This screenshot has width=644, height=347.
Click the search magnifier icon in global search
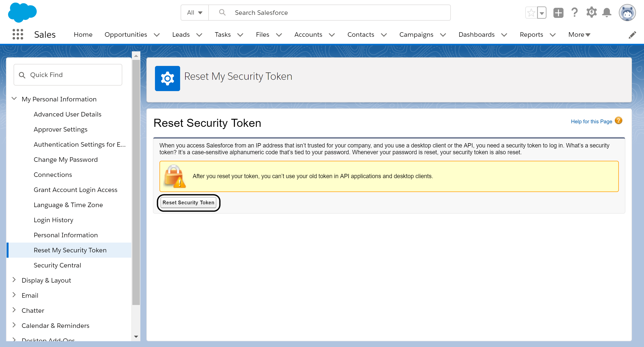coord(222,12)
